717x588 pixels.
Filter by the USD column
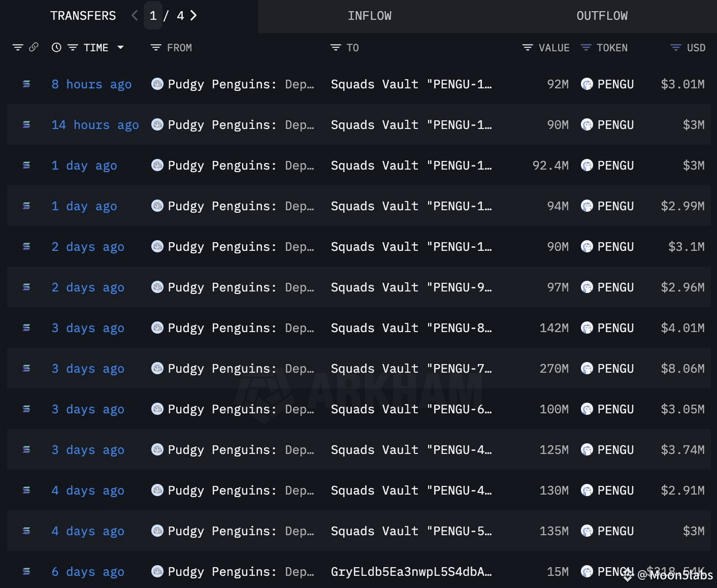676,48
